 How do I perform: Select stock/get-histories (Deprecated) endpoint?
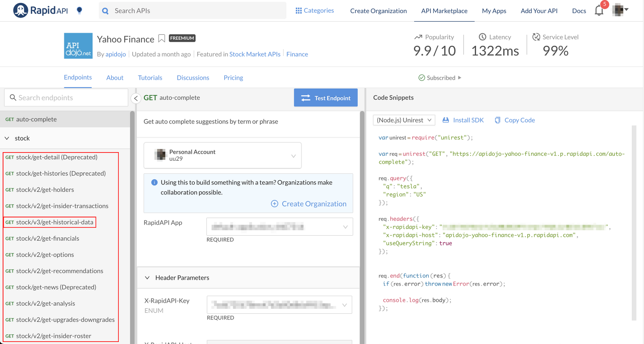tap(60, 173)
